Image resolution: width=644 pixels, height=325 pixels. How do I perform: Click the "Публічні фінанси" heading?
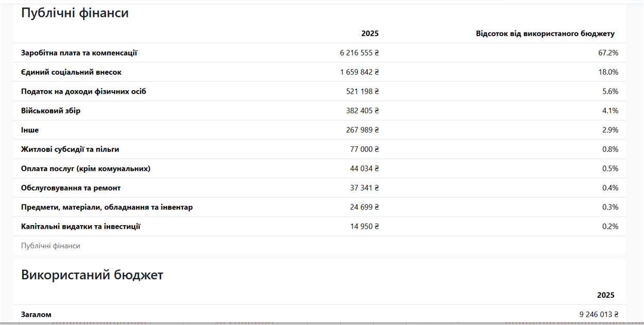click(75, 13)
